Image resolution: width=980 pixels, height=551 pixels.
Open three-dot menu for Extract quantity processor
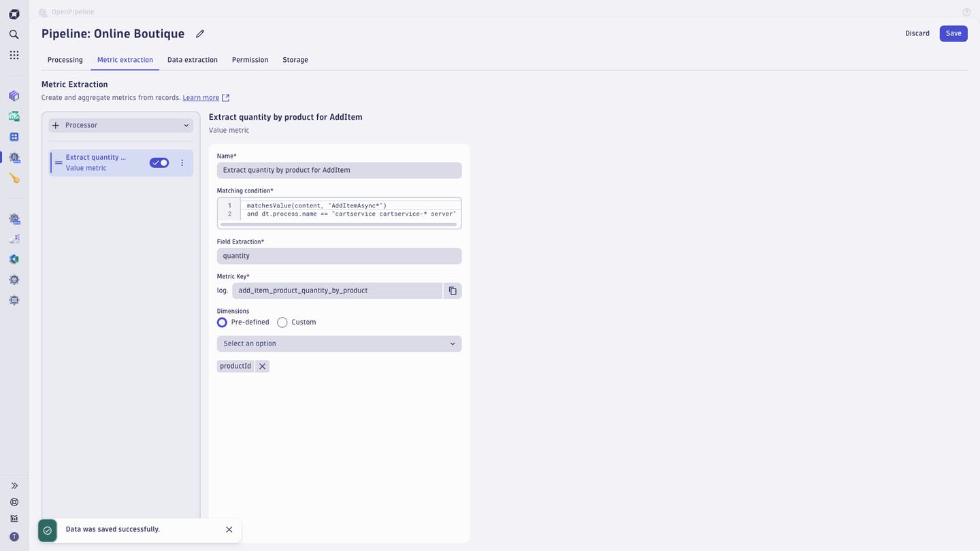point(182,163)
